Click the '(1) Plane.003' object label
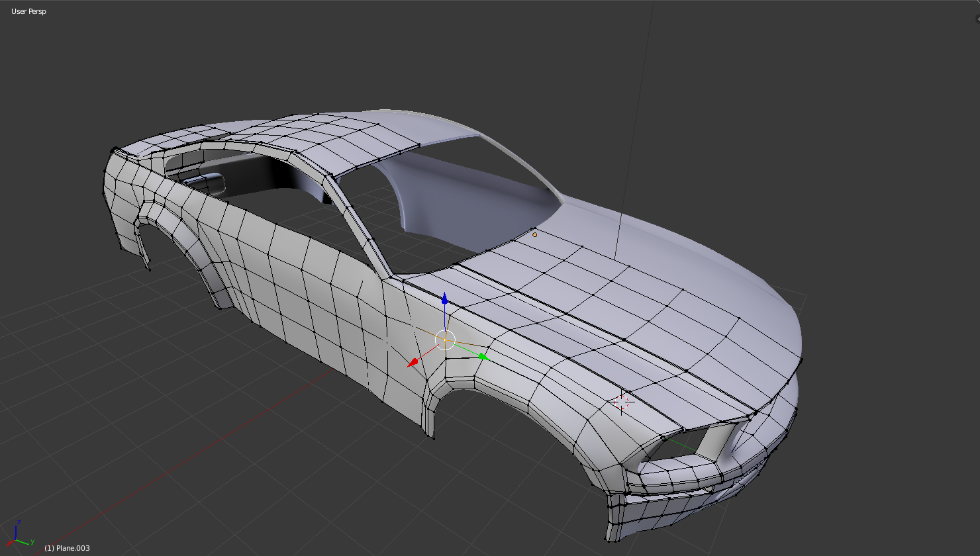Image resolution: width=980 pixels, height=556 pixels. 67,548
